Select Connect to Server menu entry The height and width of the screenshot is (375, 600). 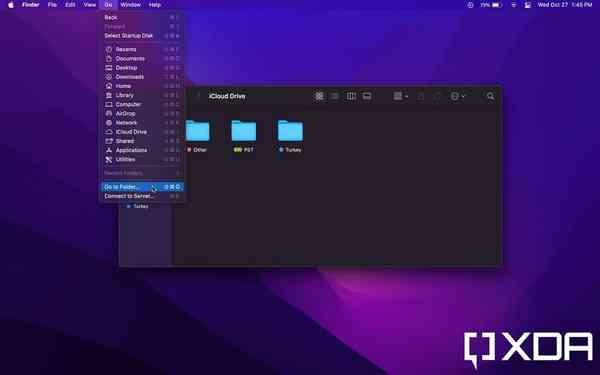point(142,196)
